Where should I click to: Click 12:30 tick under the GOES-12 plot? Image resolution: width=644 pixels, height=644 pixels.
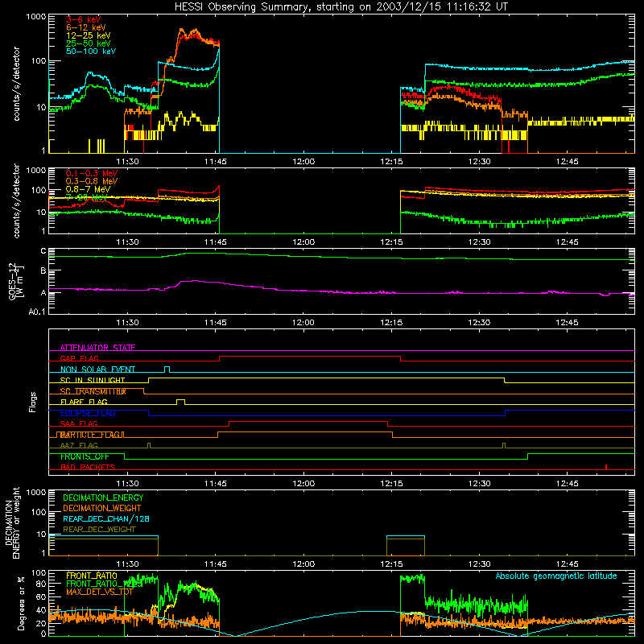pyautogui.click(x=479, y=323)
